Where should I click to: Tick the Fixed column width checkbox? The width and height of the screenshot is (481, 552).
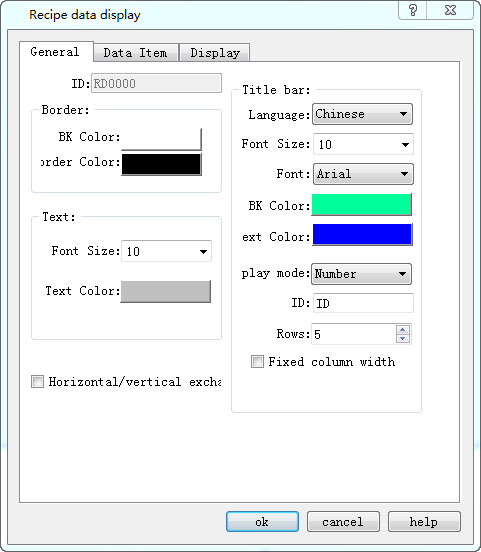click(x=257, y=362)
